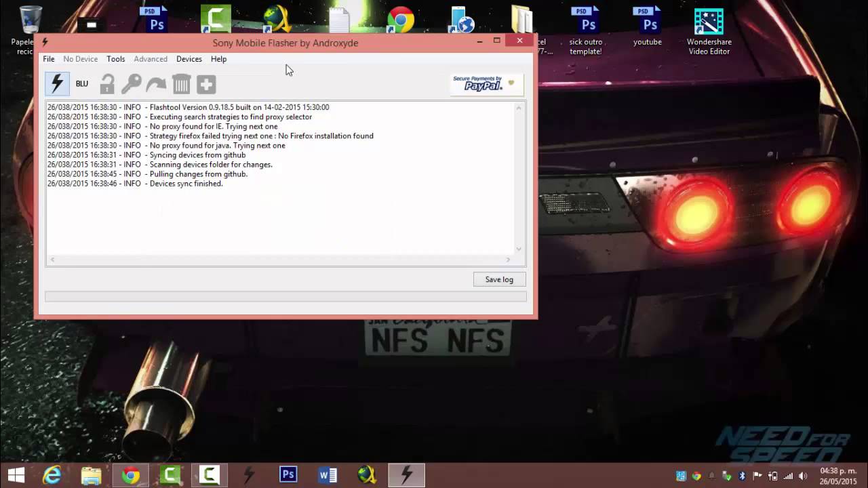Screen dimensions: 868x488
Task: Click the key toolbar icon
Action: point(132,84)
